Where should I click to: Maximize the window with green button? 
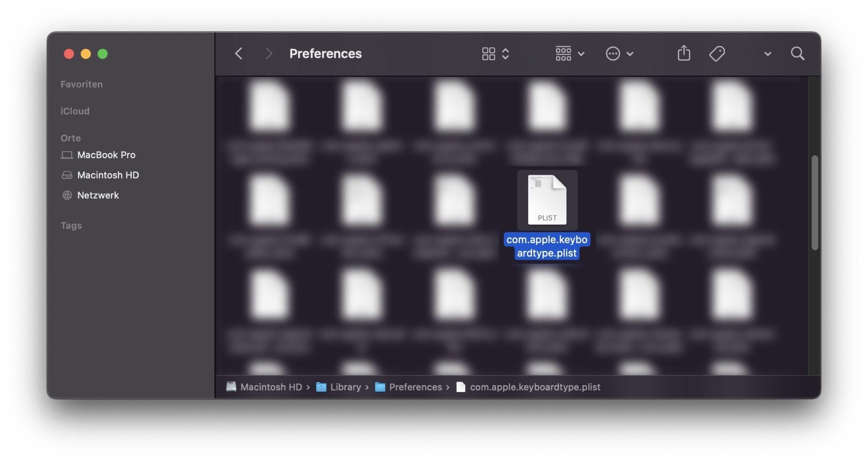tap(103, 54)
